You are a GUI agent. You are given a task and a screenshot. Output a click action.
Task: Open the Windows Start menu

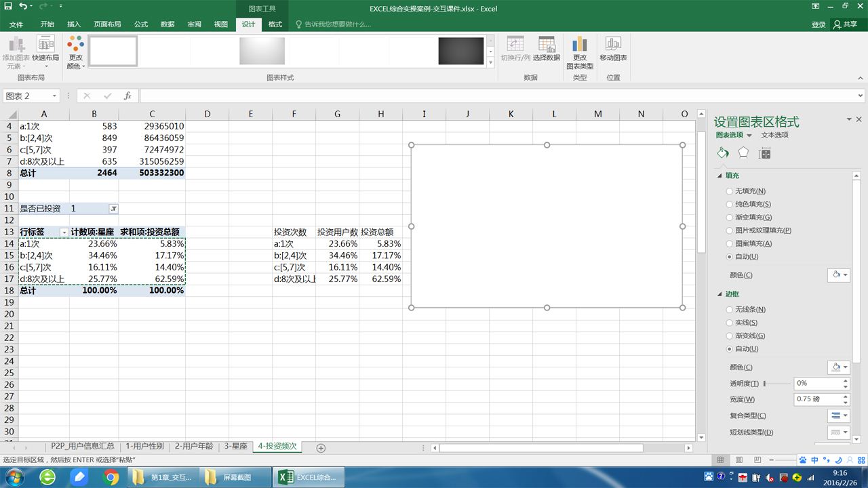pos(14,477)
